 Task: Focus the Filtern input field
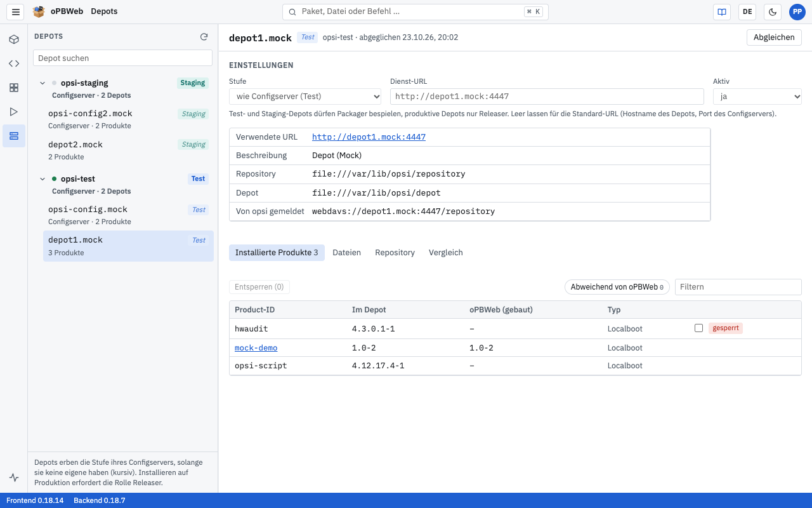coord(738,287)
